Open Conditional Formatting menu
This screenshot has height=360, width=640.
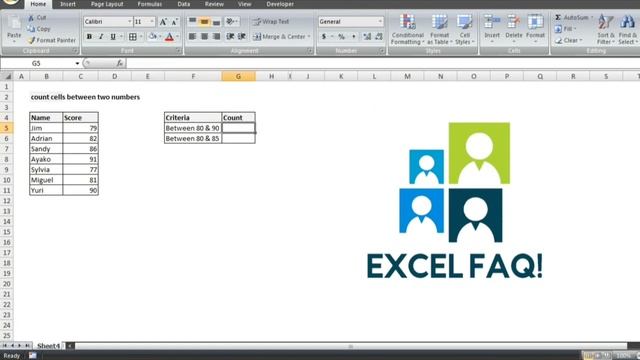point(407,29)
